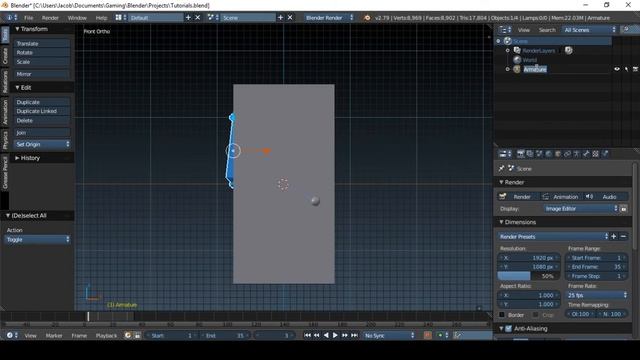The width and height of the screenshot is (640, 360).
Task: Open the Window menu
Action: tap(77, 18)
